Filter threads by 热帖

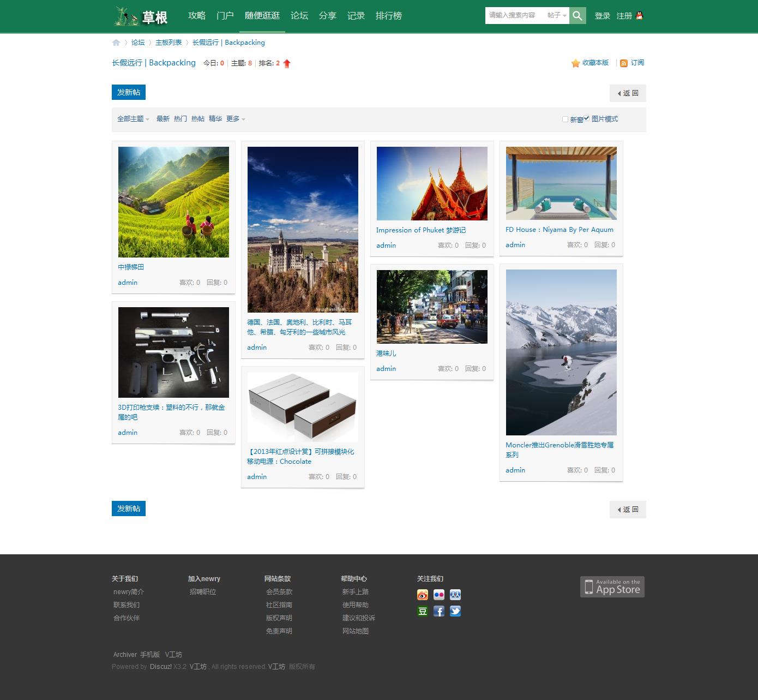click(198, 119)
